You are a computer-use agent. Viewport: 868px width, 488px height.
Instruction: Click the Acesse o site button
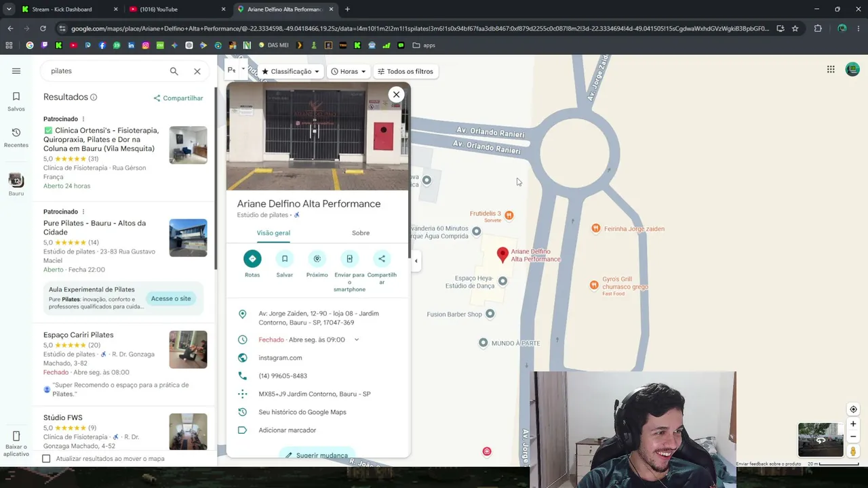coord(171,299)
